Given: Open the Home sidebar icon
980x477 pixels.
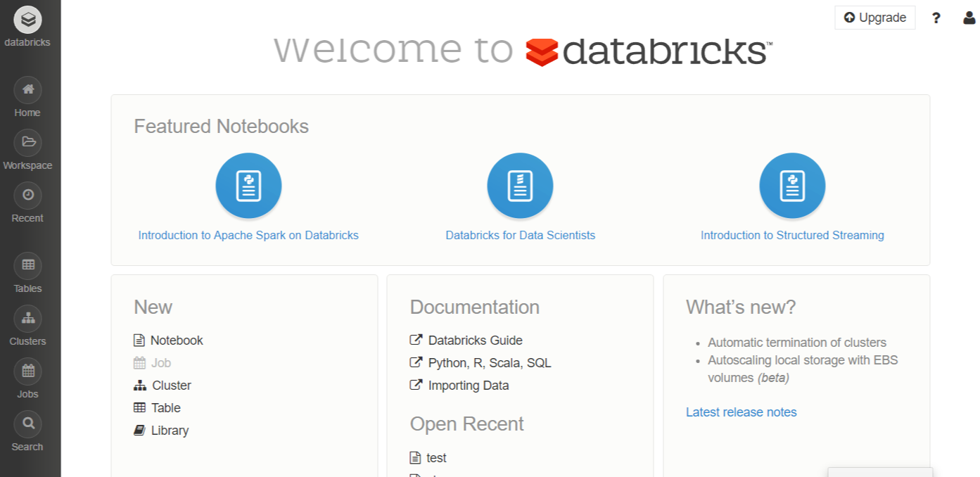Looking at the screenshot, I should point(27,89).
